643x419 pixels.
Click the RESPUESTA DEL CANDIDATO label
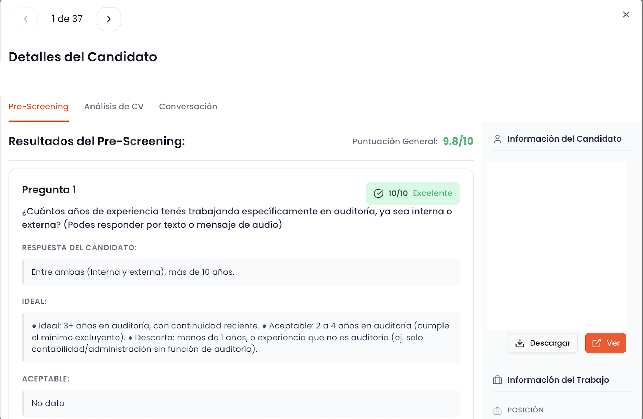click(79, 248)
